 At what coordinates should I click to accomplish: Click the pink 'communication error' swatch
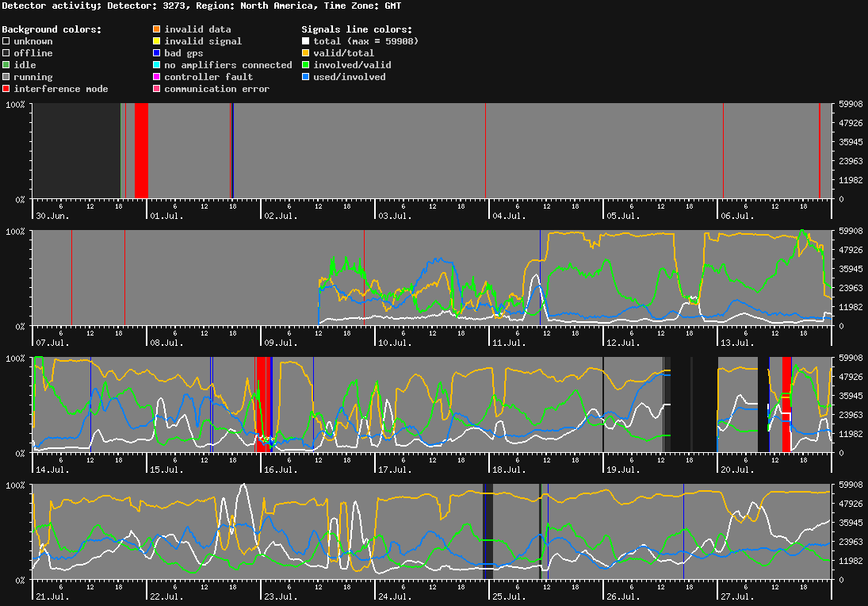pyautogui.click(x=157, y=89)
